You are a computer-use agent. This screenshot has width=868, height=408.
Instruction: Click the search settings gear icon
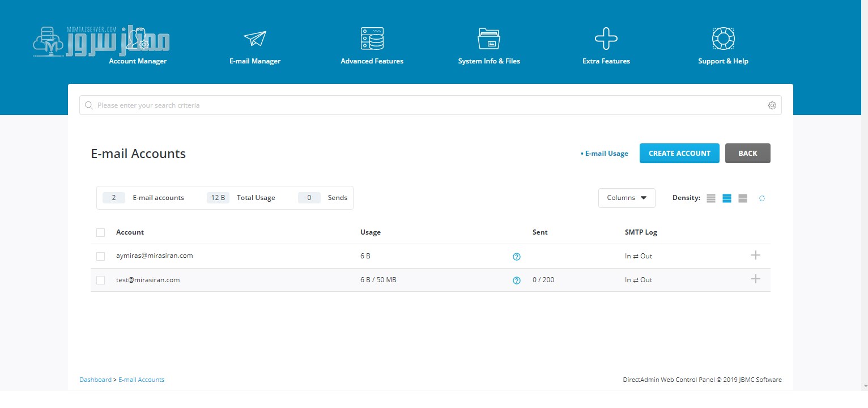[772, 105]
